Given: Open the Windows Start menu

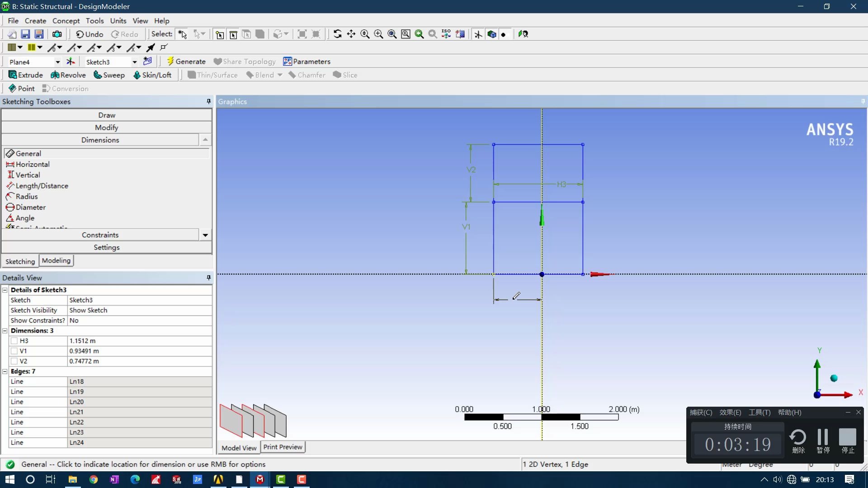Looking at the screenshot, I should click(10, 479).
